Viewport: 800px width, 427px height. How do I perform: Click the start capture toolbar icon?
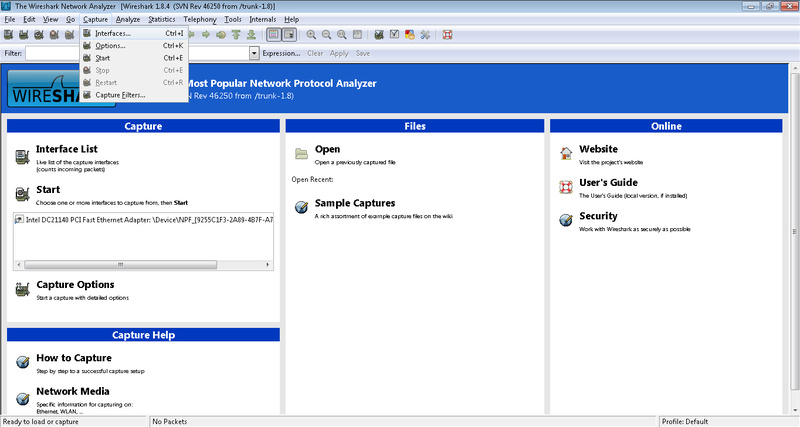coord(39,35)
